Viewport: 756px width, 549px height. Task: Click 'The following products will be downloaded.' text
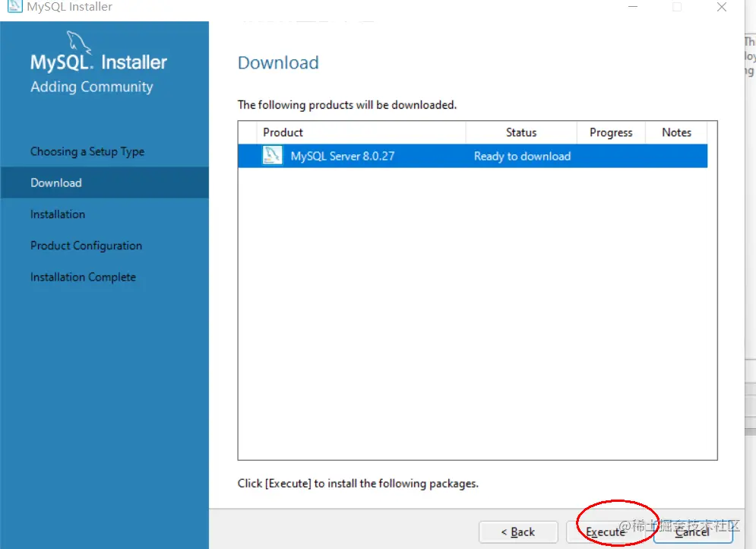pos(347,105)
